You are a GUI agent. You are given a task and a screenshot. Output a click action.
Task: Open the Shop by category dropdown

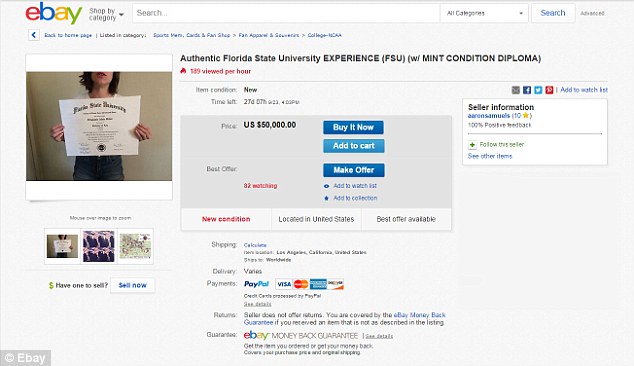[x=106, y=14]
